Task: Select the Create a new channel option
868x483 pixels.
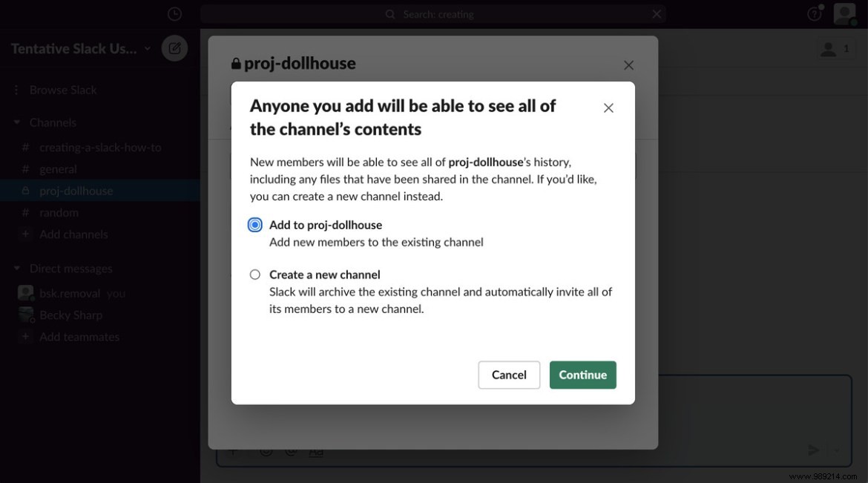Action: [x=254, y=274]
